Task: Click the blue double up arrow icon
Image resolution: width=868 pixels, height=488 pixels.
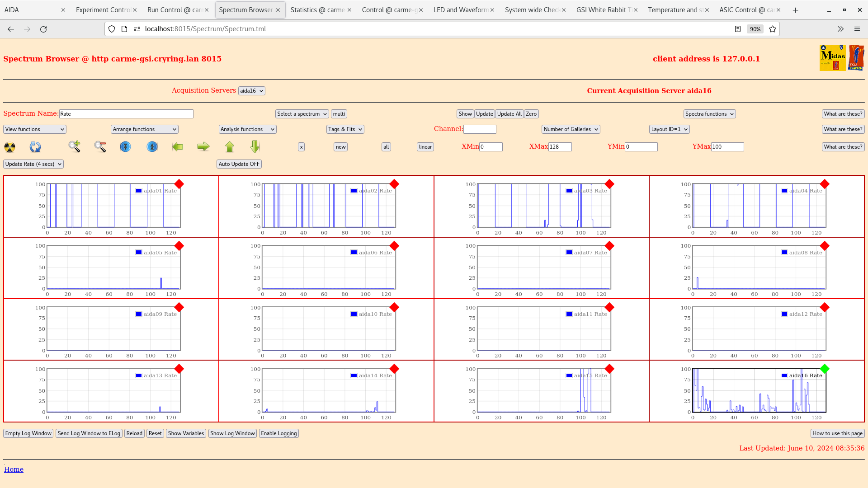Action: click(152, 147)
